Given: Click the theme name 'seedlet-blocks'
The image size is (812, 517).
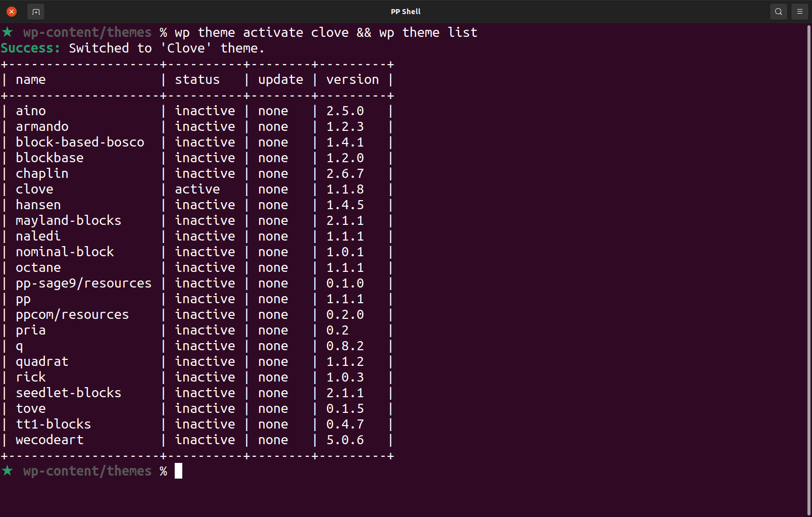Looking at the screenshot, I should click(x=69, y=393).
